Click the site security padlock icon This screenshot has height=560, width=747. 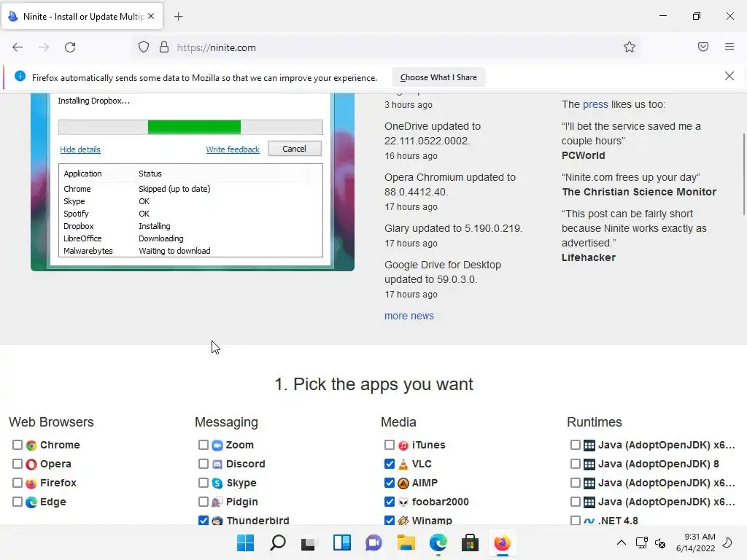pyautogui.click(x=164, y=47)
